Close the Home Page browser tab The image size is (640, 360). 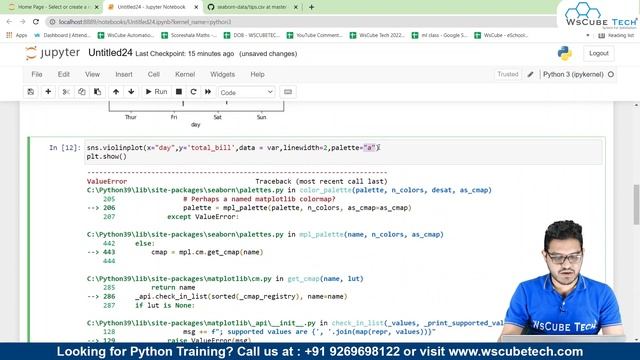(97, 7)
